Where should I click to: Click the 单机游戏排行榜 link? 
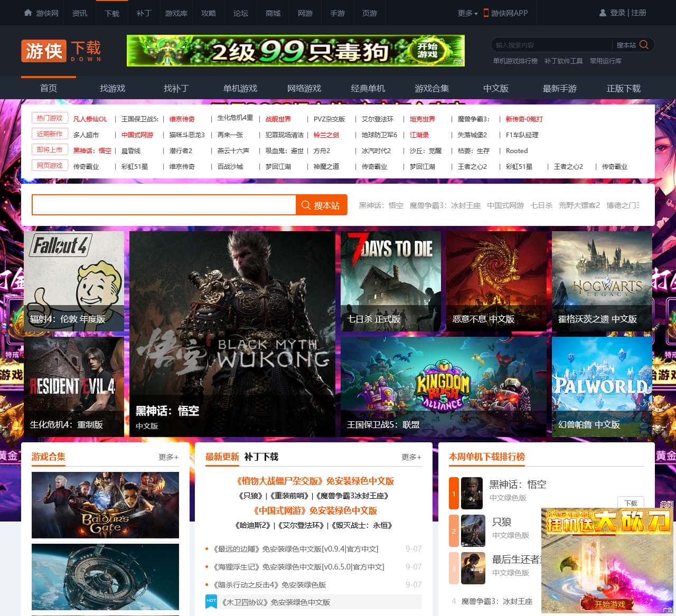pos(515,61)
